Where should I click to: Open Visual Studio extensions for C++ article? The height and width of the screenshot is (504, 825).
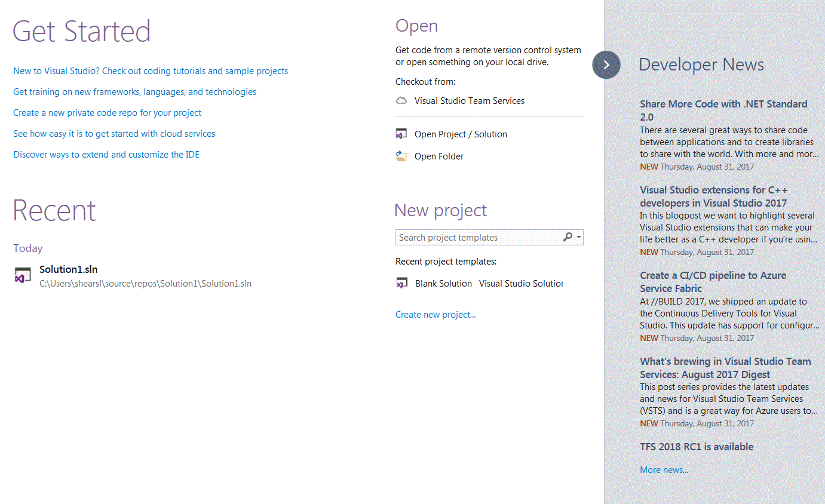coord(714,196)
